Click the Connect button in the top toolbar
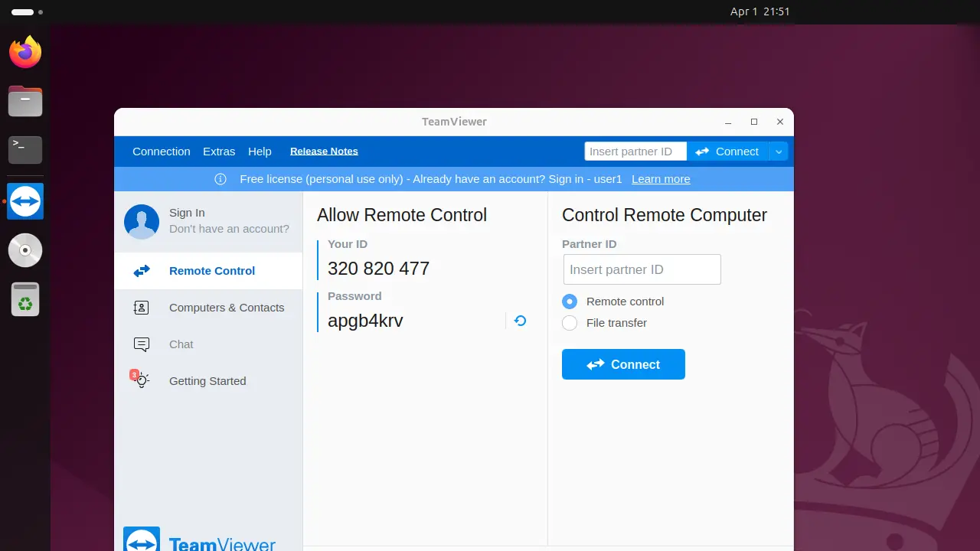The height and width of the screenshot is (551, 980). pos(728,152)
